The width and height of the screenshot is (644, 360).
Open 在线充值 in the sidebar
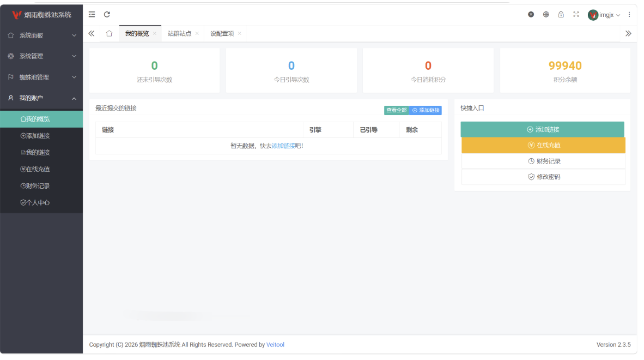pyautogui.click(x=41, y=169)
